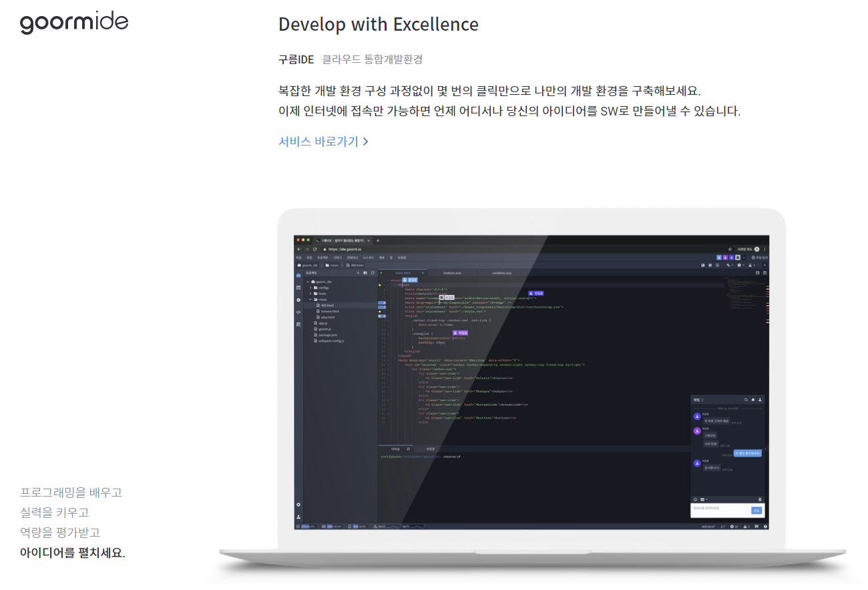Add a new file with the plus icon in the project panel
This screenshot has width=868, height=590.
pos(358,273)
